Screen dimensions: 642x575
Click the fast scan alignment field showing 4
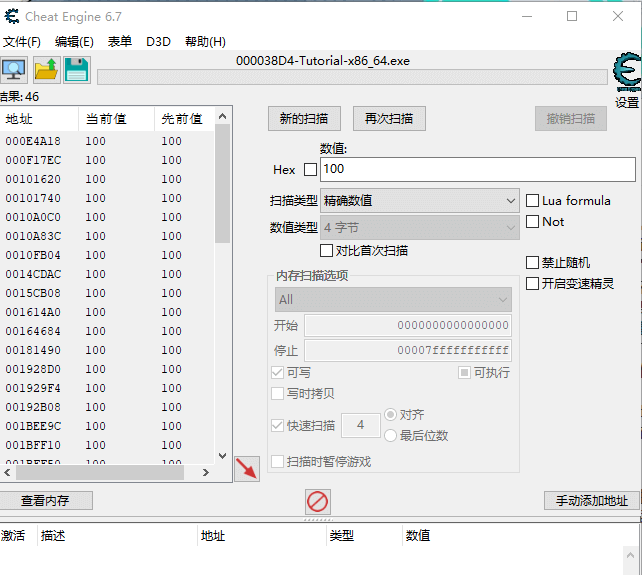(x=361, y=425)
